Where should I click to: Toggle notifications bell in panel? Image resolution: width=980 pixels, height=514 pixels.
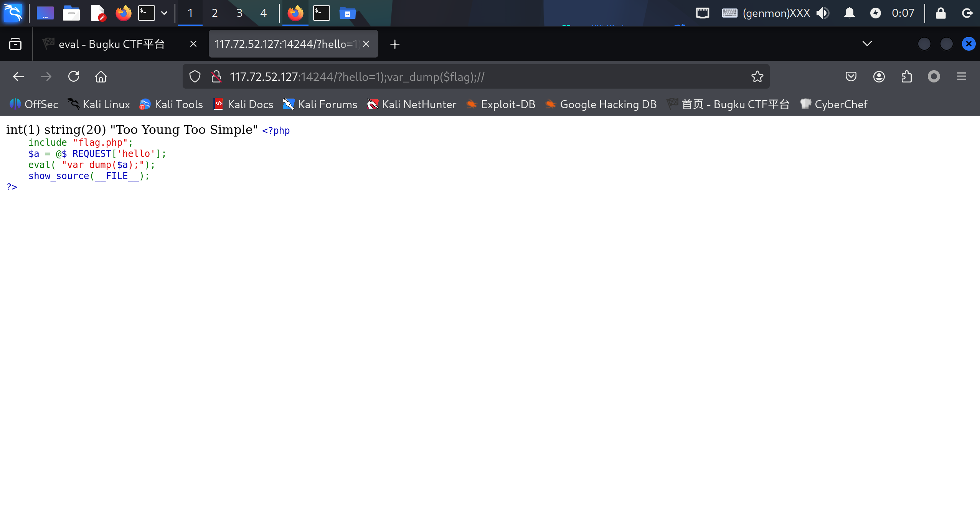tap(849, 13)
